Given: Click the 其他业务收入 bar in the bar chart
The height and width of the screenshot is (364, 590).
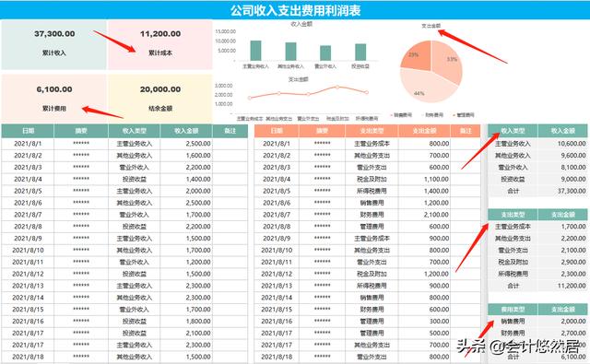Looking at the screenshot, I should (291, 52).
